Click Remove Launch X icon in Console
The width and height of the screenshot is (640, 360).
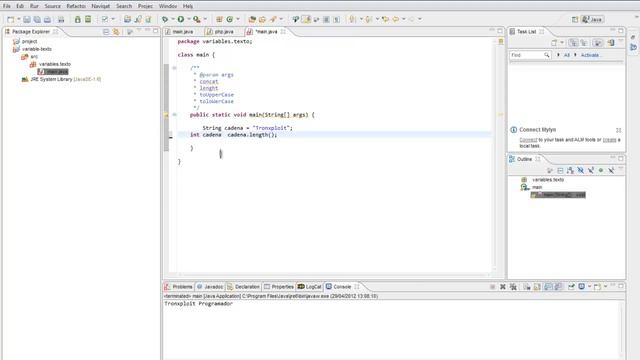tap(503, 287)
